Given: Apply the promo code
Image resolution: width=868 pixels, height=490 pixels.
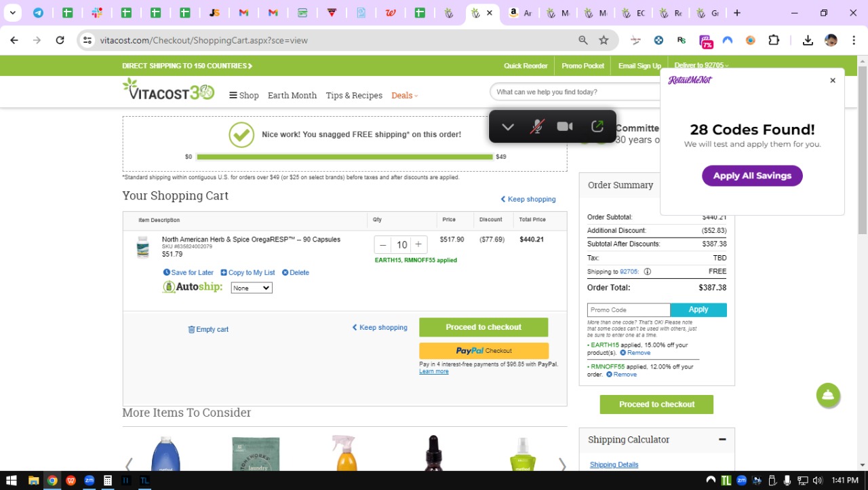Looking at the screenshot, I should pos(698,309).
